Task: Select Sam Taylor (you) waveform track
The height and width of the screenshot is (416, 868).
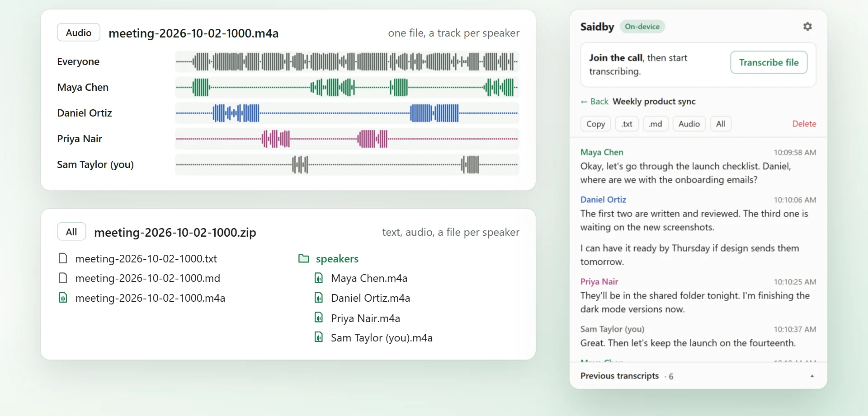Action: tap(347, 164)
